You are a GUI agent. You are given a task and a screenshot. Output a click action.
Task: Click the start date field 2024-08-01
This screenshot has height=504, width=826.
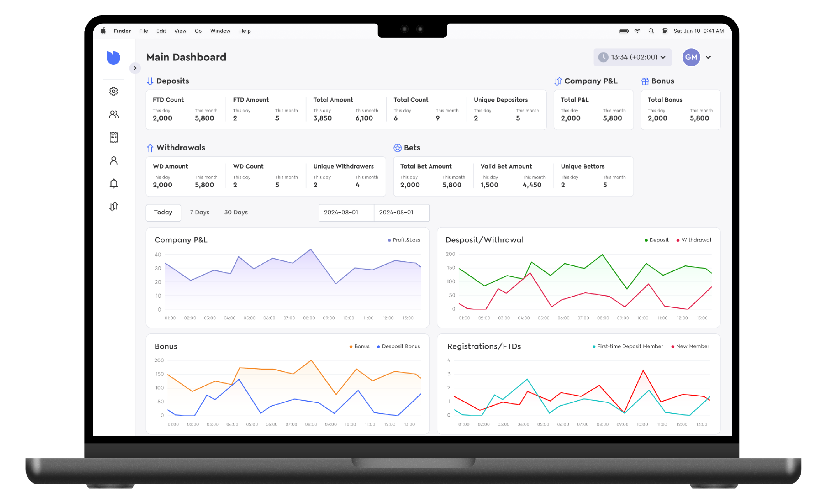pyautogui.click(x=346, y=213)
